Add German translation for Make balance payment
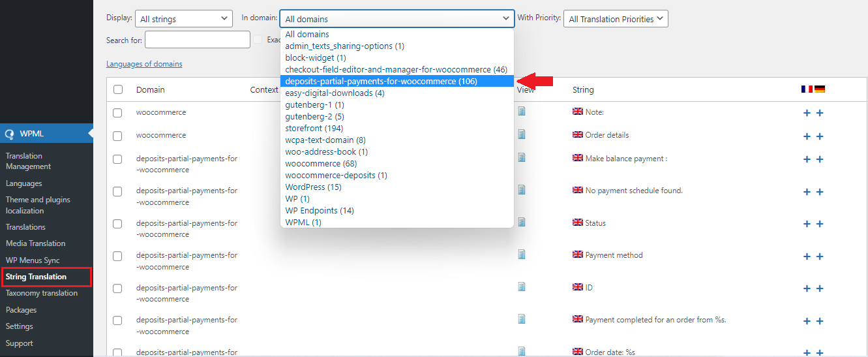Viewport: 868px width, 357px height. [x=820, y=159]
